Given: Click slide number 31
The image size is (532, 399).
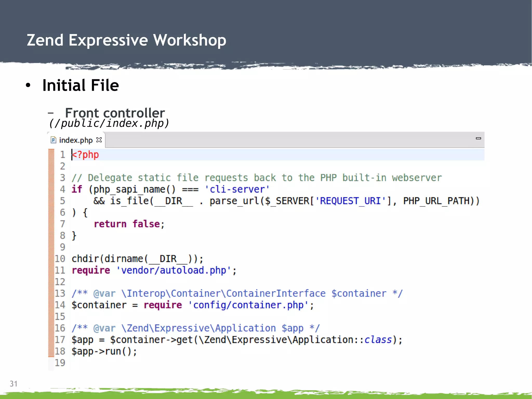Looking at the screenshot, I should click(14, 384).
